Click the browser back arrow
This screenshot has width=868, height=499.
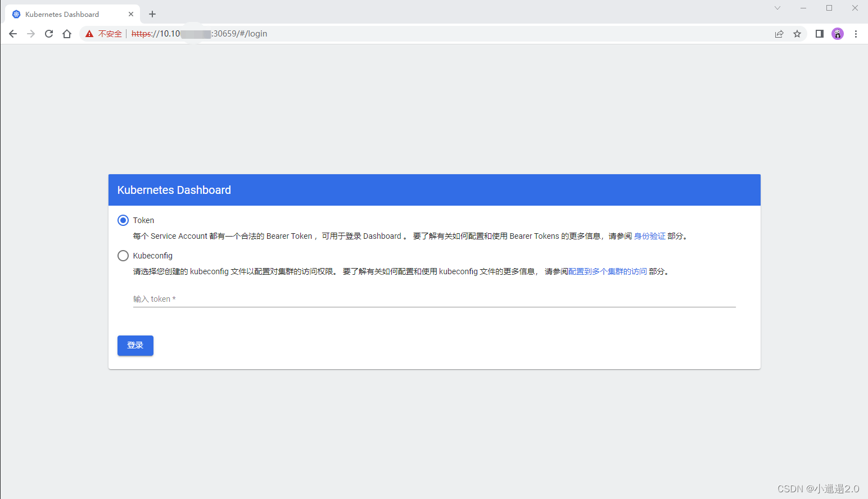coord(12,34)
